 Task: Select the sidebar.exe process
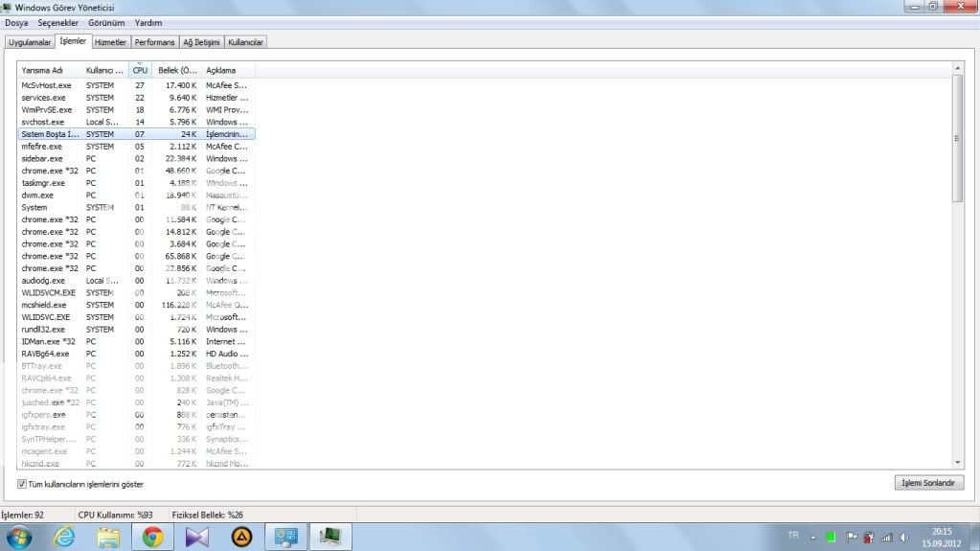pos(136,158)
